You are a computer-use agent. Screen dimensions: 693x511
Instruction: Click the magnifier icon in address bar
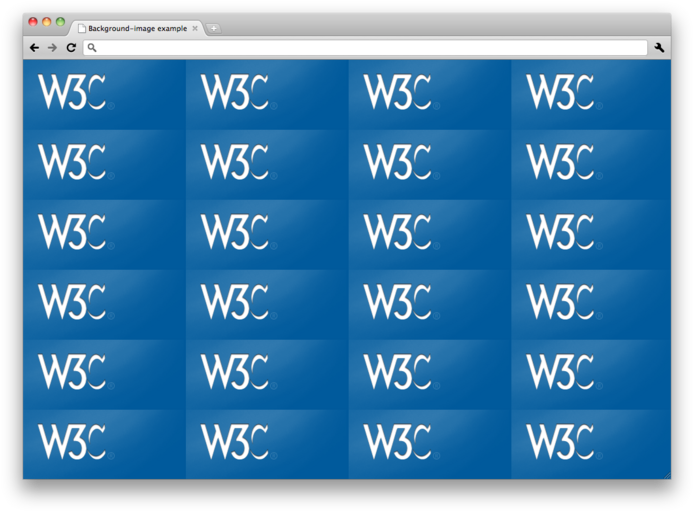[91, 47]
